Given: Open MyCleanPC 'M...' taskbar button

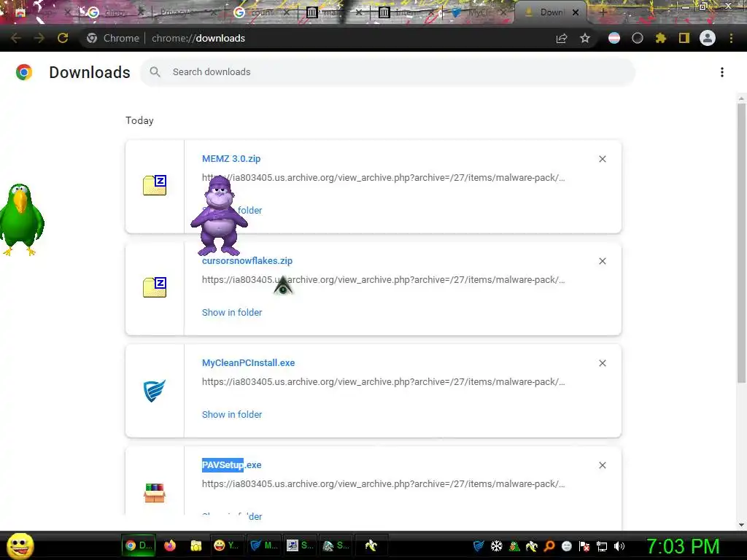Looking at the screenshot, I should coord(264,545).
